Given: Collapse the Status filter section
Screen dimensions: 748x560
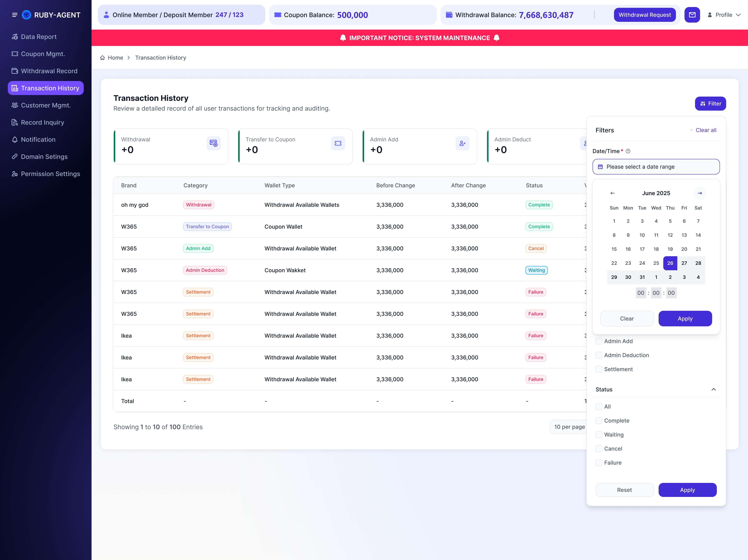Looking at the screenshot, I should tap(714, 389).
